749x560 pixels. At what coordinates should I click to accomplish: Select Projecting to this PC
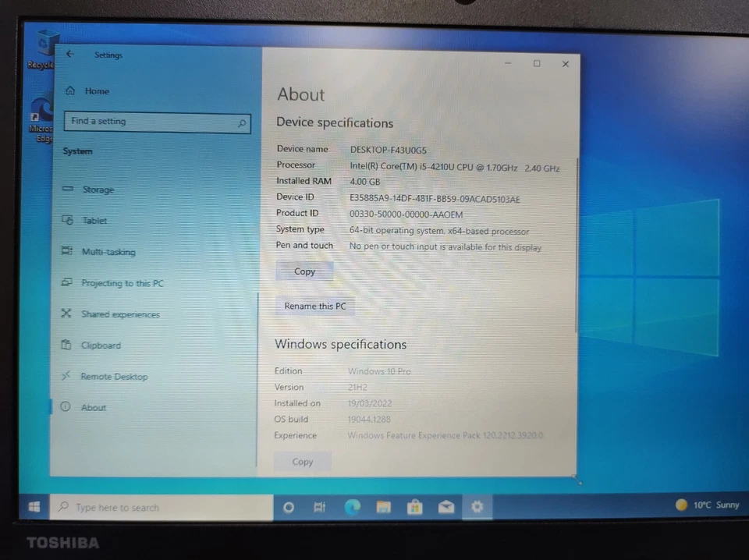coord(122,283)
